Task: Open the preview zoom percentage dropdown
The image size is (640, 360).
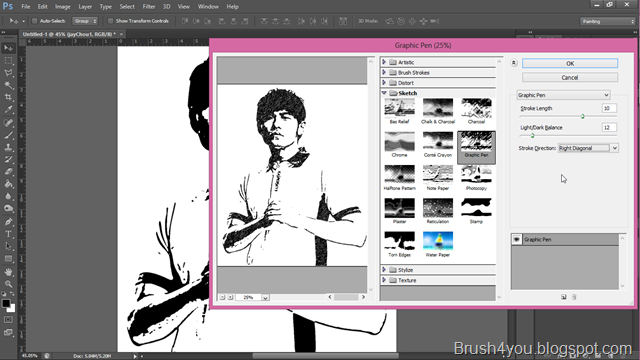Action: pyautogui.click(x=265, y=298)
